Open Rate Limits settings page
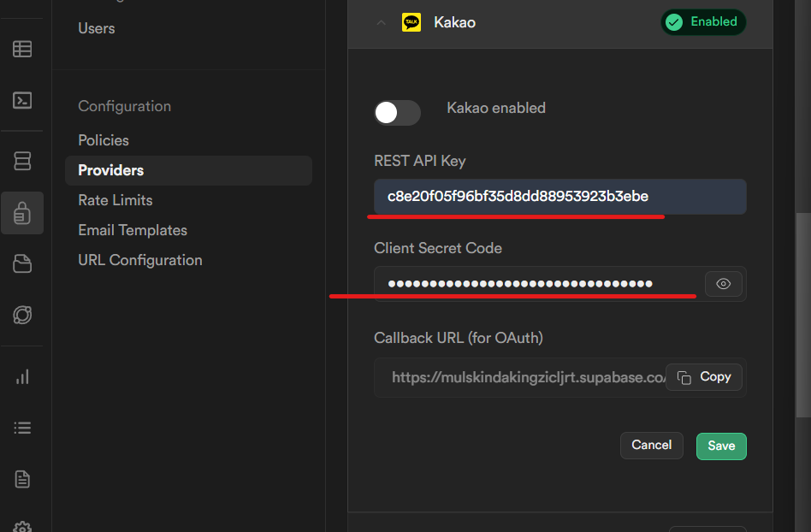811x532 pixels. click(x=115, y=200)
